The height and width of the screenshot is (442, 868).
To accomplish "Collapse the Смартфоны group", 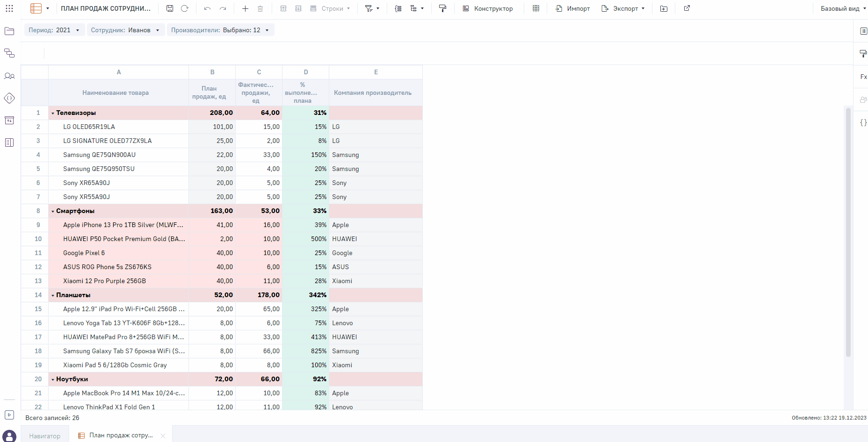I will pos(53,211).
